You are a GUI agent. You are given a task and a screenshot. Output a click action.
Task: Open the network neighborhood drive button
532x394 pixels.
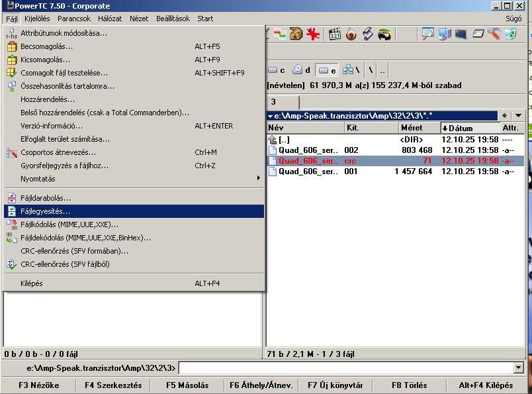pos(351,70)
